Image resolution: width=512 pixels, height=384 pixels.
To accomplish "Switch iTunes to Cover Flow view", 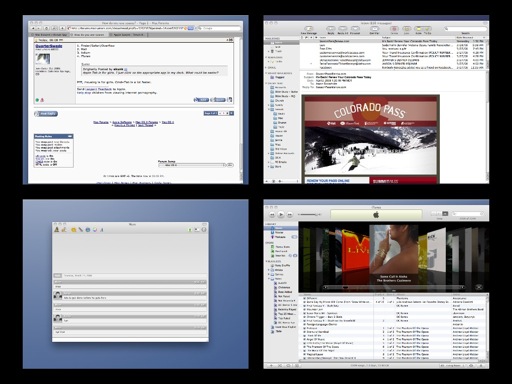I will click(445, 213).
